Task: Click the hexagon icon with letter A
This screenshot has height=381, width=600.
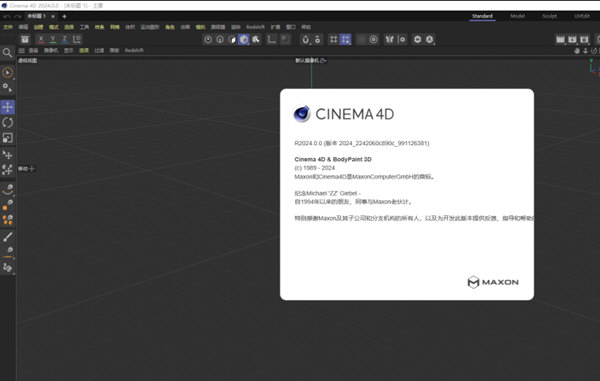Action: point(430,39)
